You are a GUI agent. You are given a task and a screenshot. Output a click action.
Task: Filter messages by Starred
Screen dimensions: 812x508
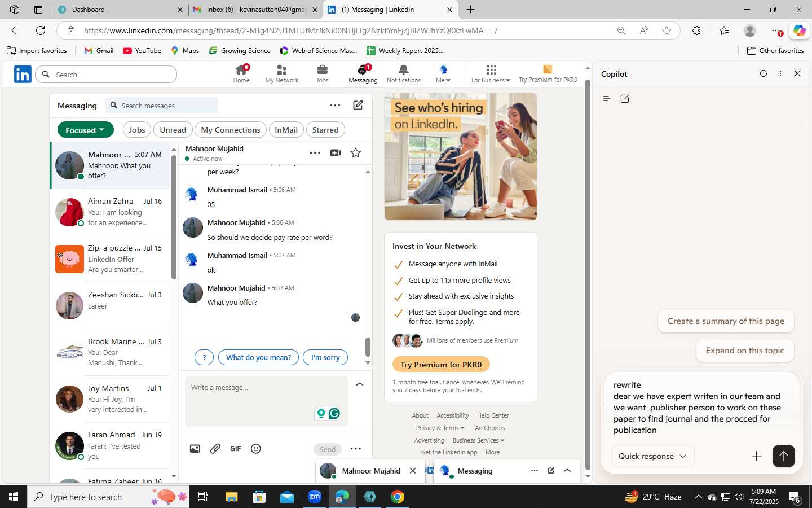coord(325,130)
